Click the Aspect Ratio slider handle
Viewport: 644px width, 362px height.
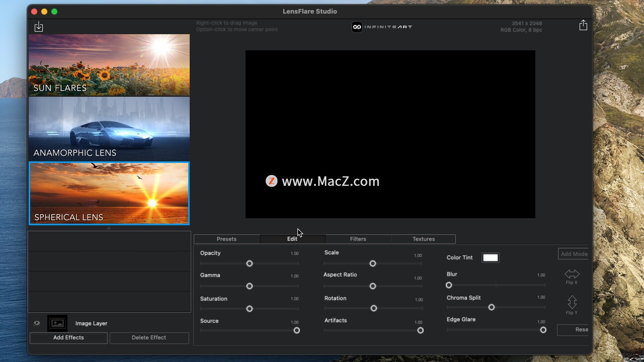click(x=373, y=286)
